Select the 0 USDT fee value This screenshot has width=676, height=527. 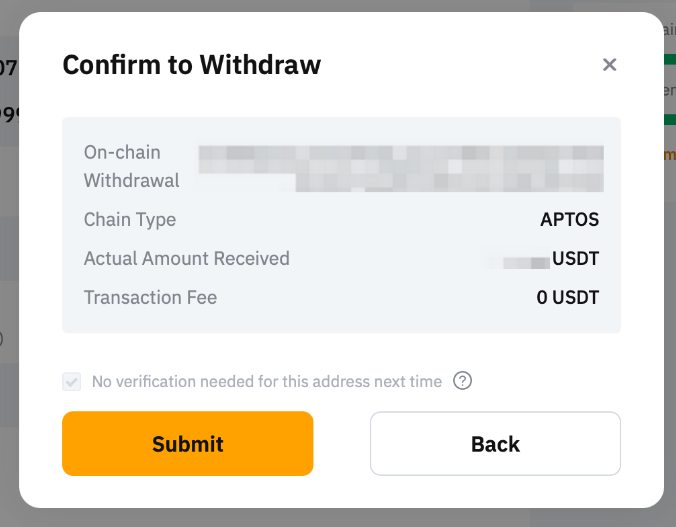click(x=568, y=297)
